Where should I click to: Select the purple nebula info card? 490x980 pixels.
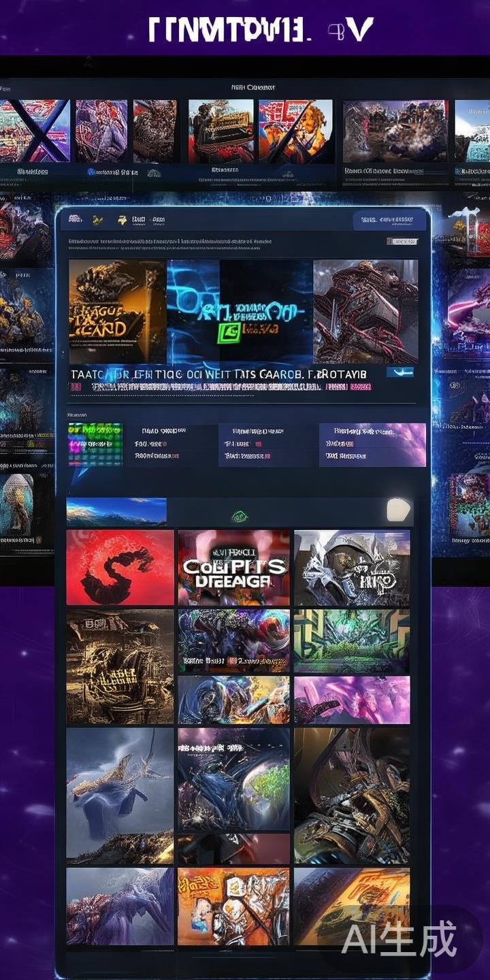coord(372,444)
